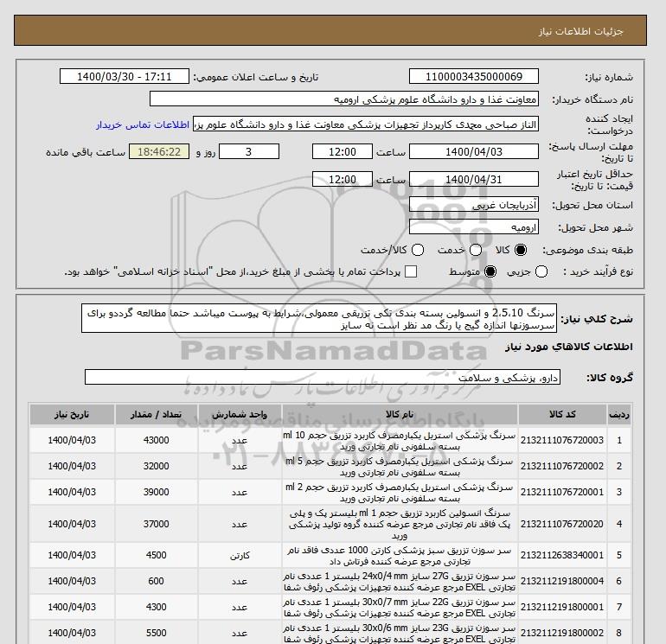Choose the کالا/خدمت radio option
This screenshot has height=644, width=666.
(x=418, y=250)
